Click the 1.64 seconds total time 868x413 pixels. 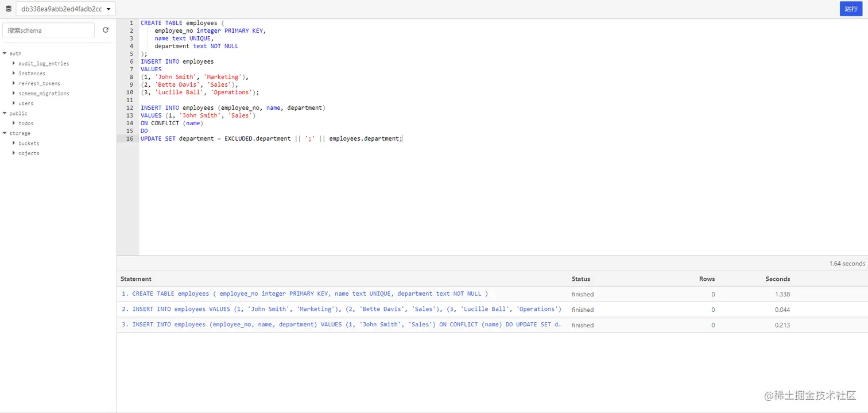point(847,264)
